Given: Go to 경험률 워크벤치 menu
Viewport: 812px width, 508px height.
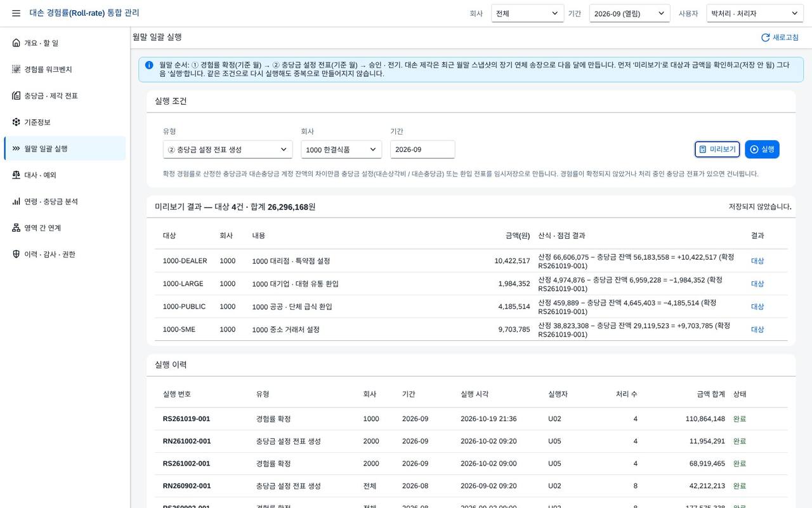Looking at the screenshot, I should point(65,69).
